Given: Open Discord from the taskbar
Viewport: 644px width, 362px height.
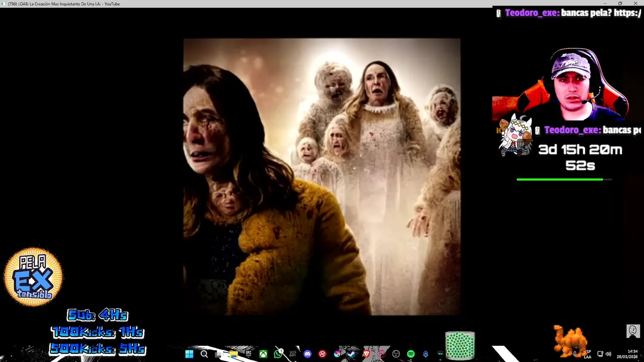Looking at the screenshot, I should [x=307, y=354].
